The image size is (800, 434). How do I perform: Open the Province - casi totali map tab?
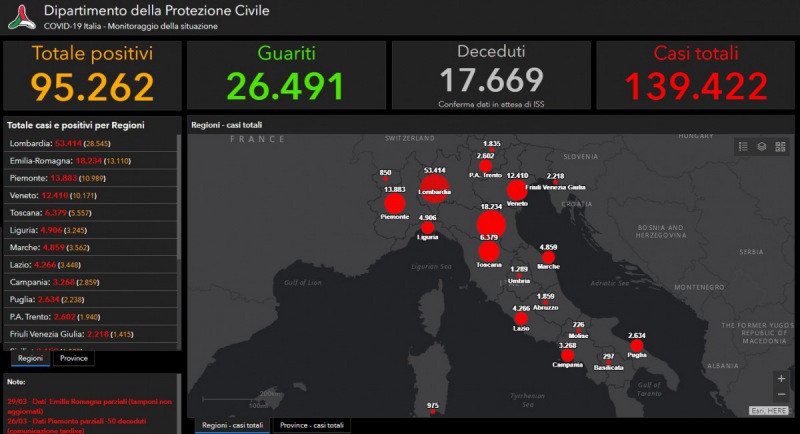[x=311, y=425]
